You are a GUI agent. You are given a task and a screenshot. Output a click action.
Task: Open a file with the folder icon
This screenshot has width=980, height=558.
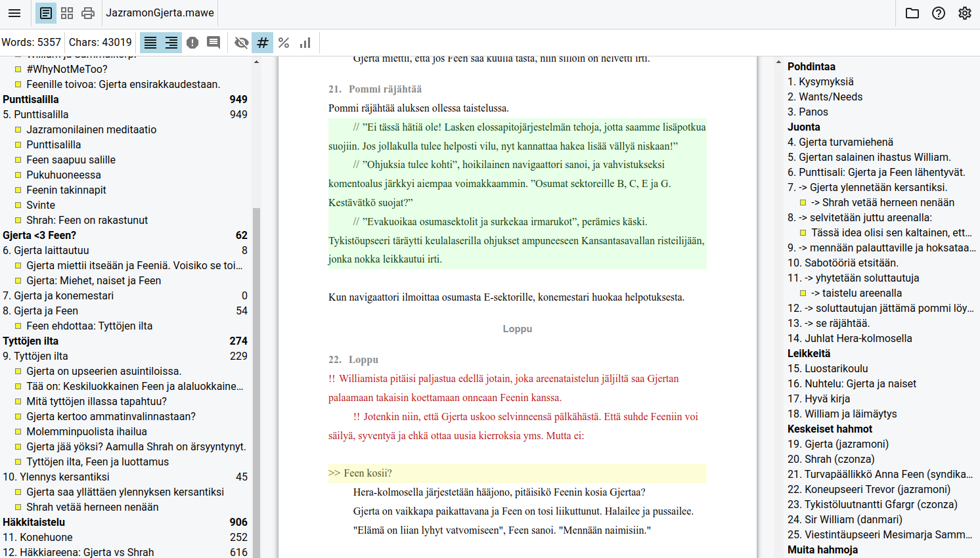coord(912,13)
